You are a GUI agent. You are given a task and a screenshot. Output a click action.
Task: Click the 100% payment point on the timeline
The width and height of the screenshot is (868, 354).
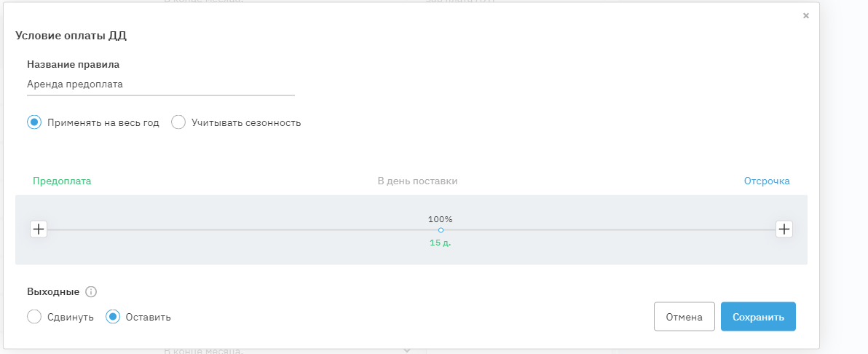(441, 230)
